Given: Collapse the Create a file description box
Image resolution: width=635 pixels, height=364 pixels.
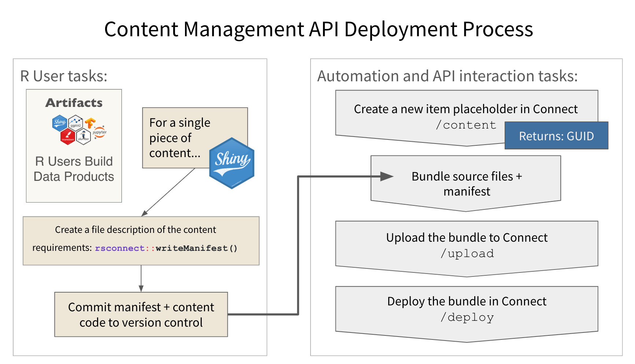Looking at the screenshot, I should [141, 240].
